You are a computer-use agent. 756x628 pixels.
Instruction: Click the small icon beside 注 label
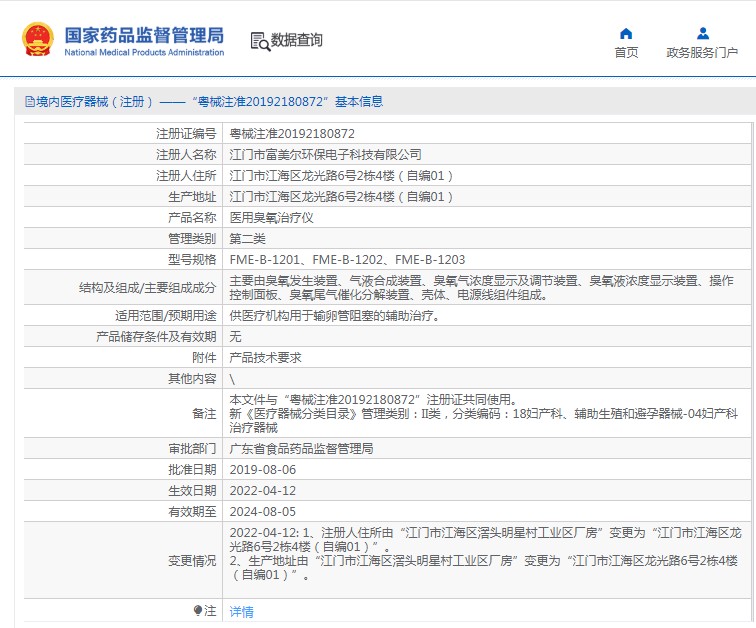click(x=197, y=610)
